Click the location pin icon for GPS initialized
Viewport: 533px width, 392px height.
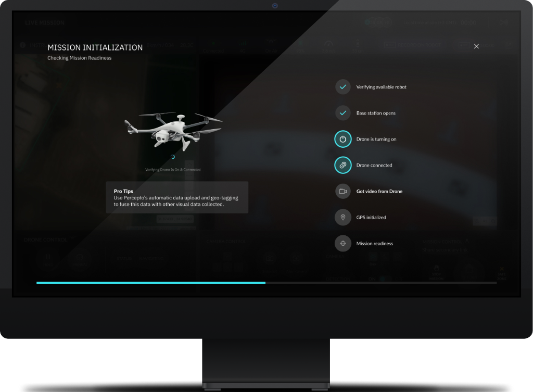coord(343,217)
